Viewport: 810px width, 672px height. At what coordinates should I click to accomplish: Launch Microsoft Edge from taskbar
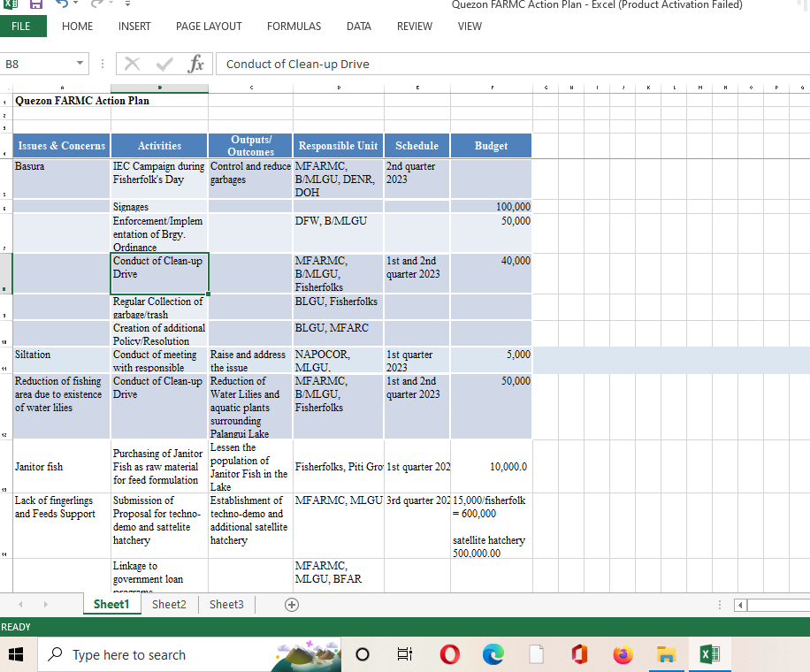(x=493, y=654)
